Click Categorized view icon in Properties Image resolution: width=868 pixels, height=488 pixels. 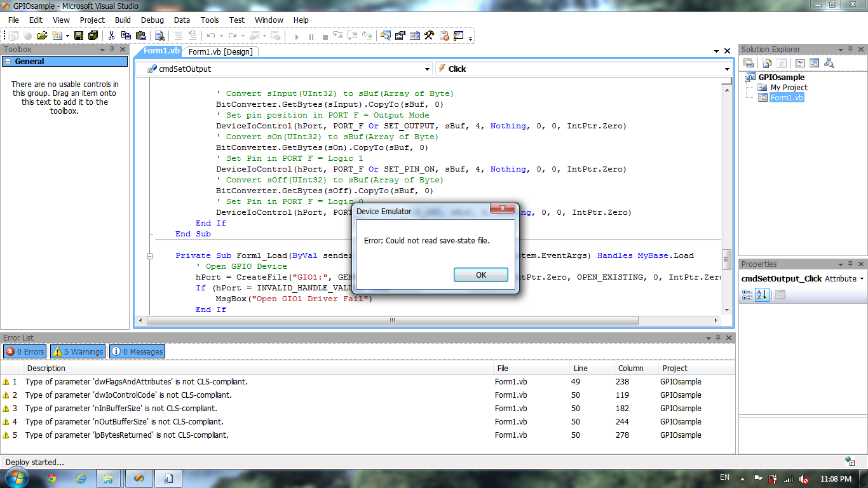click(x=747, y=294)
